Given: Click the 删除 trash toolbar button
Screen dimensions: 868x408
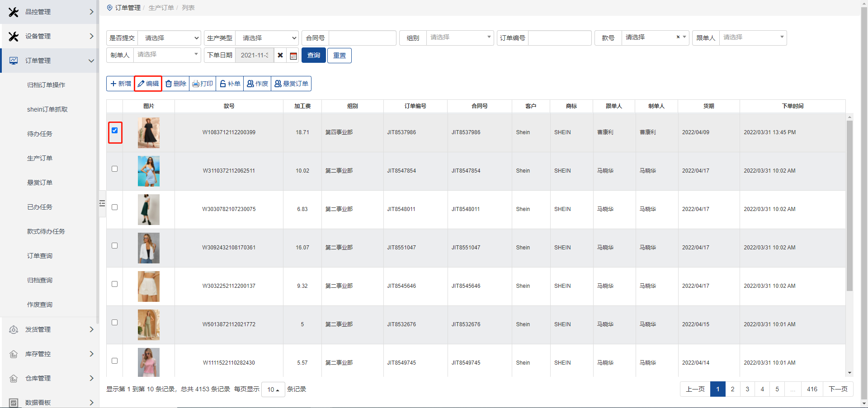Looking at the screenshot, I should (x=176, y=84).
